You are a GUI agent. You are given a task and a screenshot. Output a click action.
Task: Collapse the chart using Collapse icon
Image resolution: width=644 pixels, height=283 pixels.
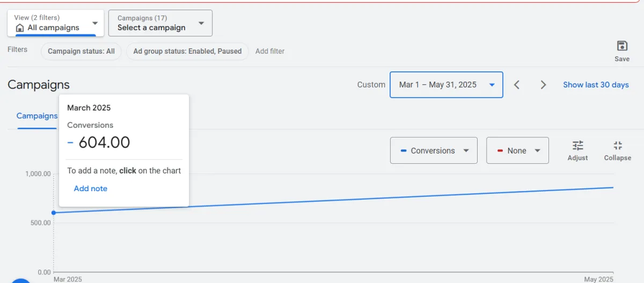coord(617,146)
